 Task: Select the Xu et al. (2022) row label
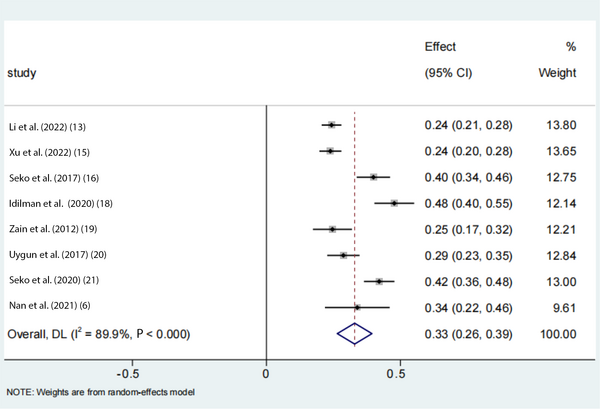49,152
